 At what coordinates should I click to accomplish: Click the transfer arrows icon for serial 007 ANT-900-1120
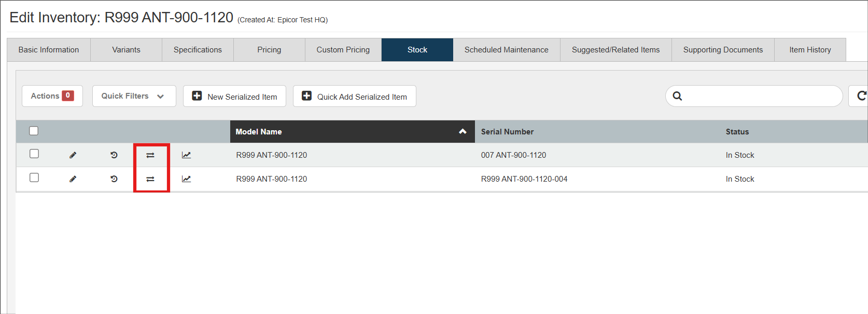click(x=150, y=155)
